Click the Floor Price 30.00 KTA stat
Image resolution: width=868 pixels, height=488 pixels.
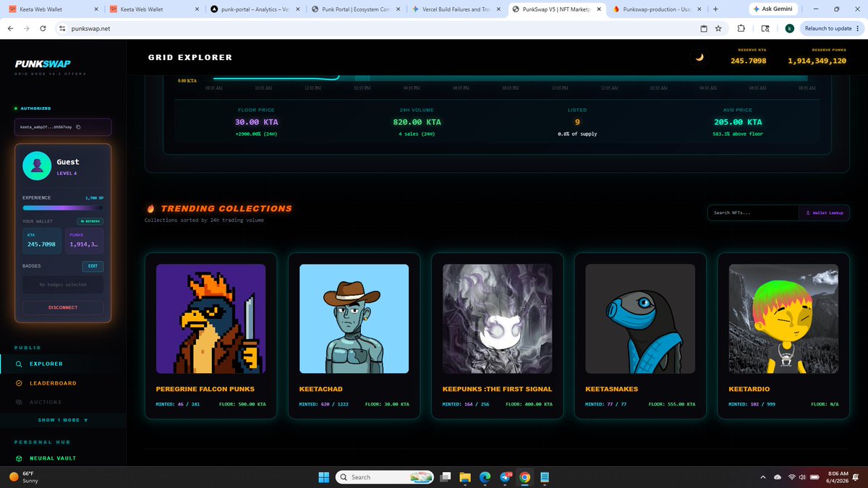click(257, 122)
